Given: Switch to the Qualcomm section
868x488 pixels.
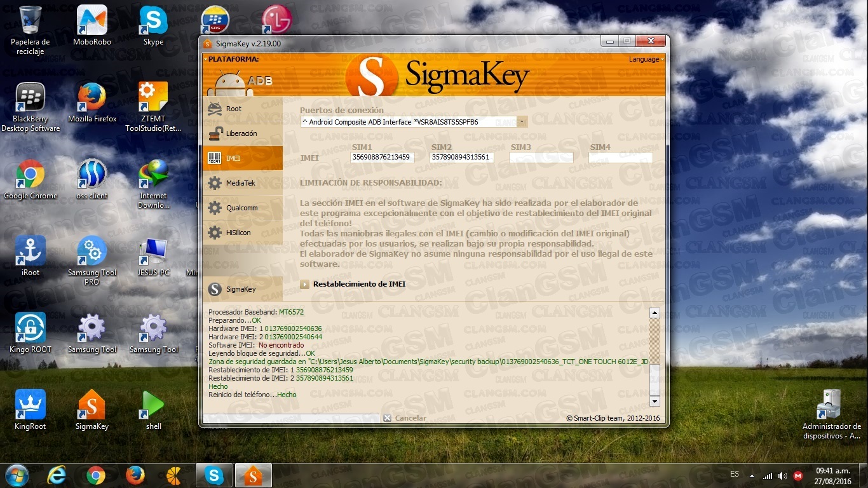Looking at the screenshot, I should 242,208.
